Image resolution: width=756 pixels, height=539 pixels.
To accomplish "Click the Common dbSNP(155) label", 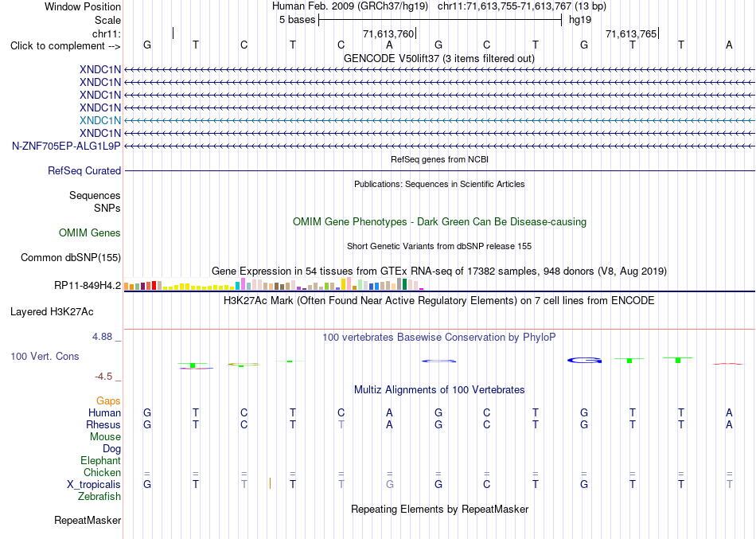I will [x=71, y=258].
